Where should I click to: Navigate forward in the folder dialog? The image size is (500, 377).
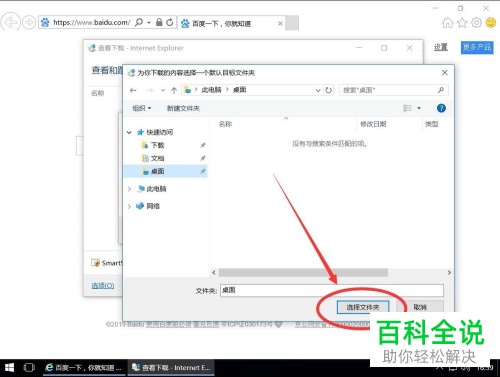pyautogui.click(x=150, y=90)
